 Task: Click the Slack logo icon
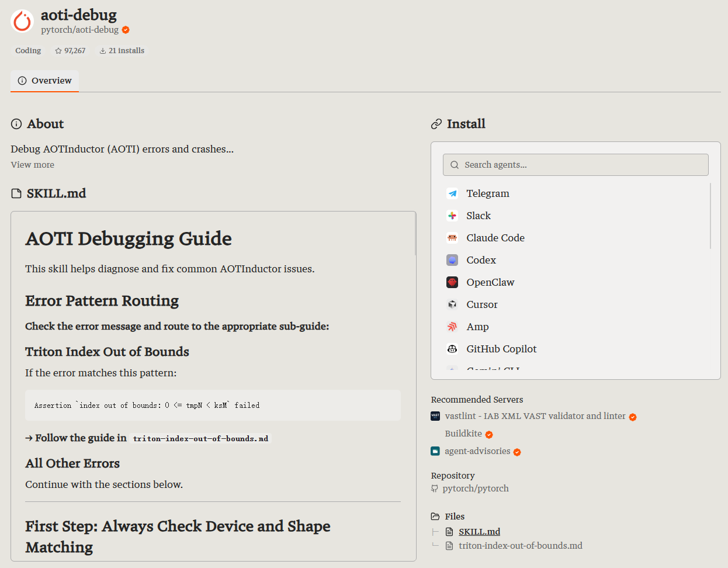pyautogui.click(x=452, y=216)
